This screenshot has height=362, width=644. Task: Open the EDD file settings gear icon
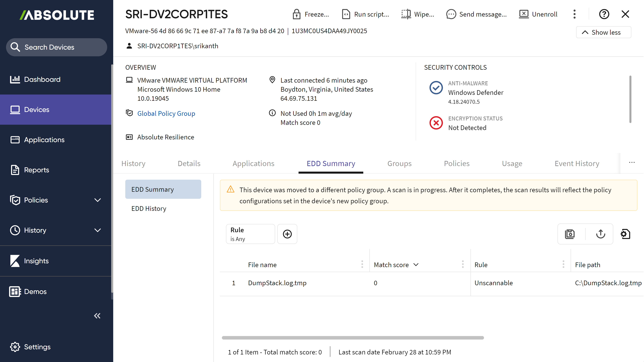(x=625, y=234)
